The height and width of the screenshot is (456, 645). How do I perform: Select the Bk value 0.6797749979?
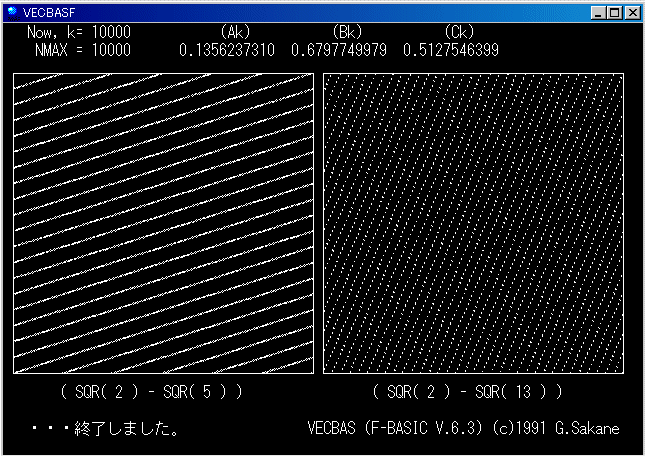(339, 50)
